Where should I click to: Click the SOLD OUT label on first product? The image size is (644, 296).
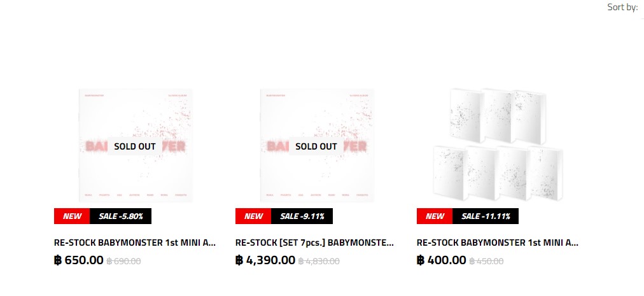[x=135, y=146]
